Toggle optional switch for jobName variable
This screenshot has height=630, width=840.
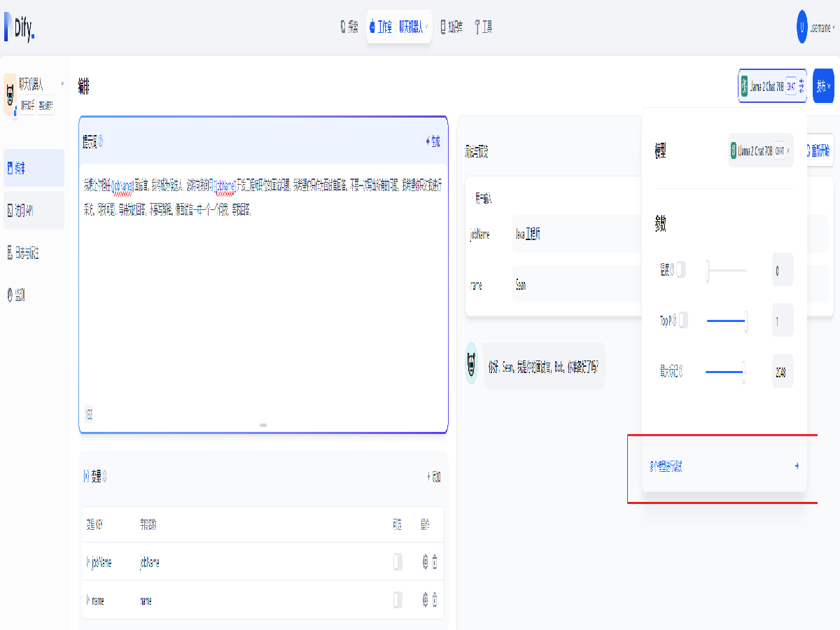pyautogui.click(x=398, y=562)
